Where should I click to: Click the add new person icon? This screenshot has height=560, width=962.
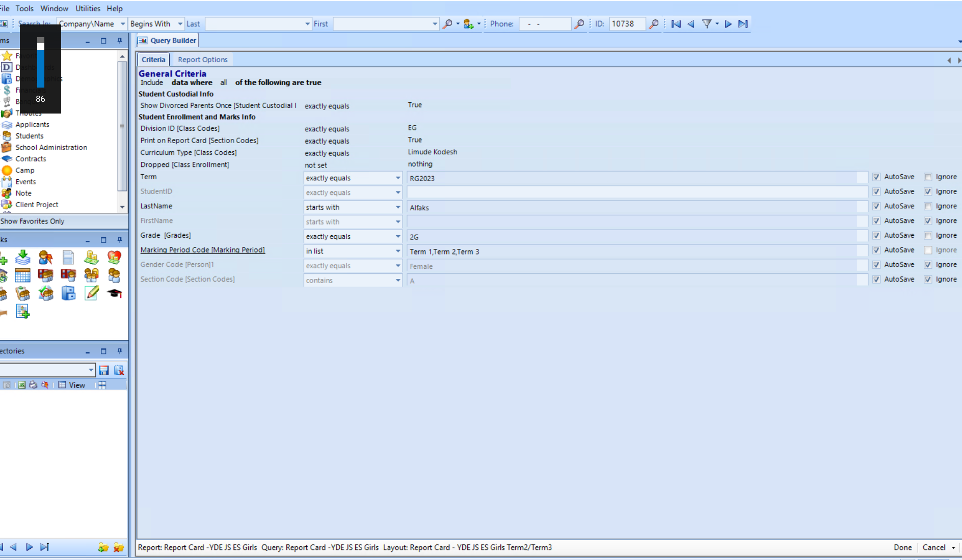click(468, 24)
